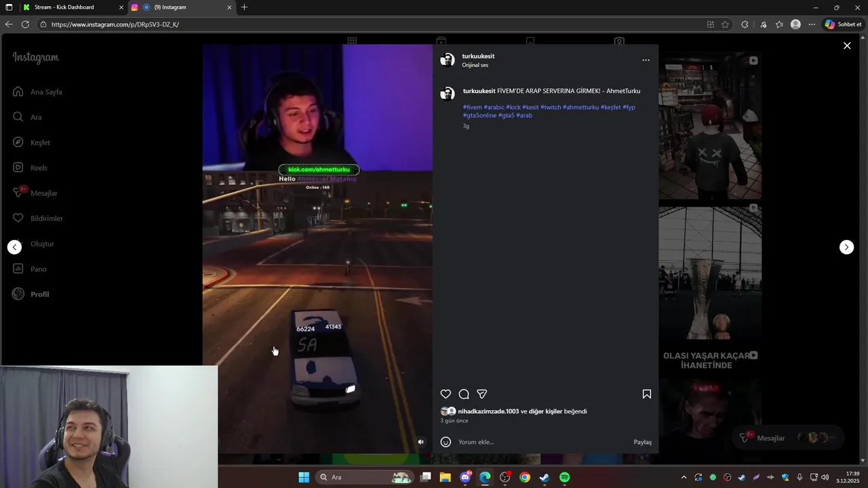
Task: View 'diğer kişiler' who liked
Action: click(545, 411)
